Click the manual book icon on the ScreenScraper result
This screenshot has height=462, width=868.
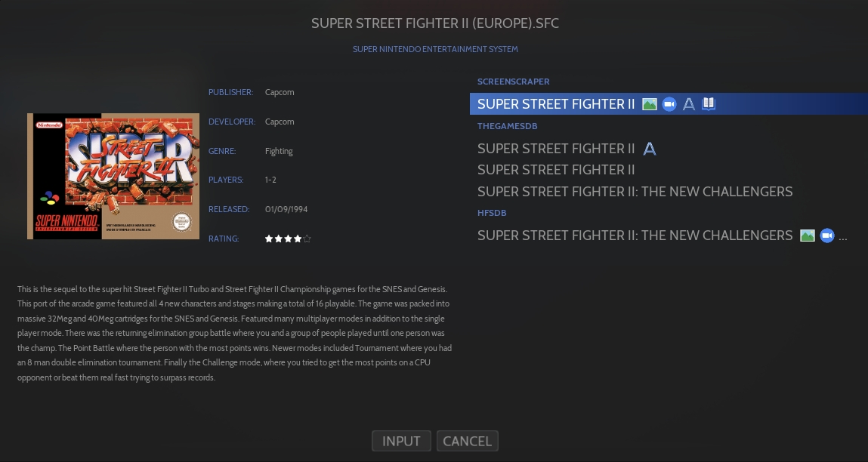click(709, 104)
